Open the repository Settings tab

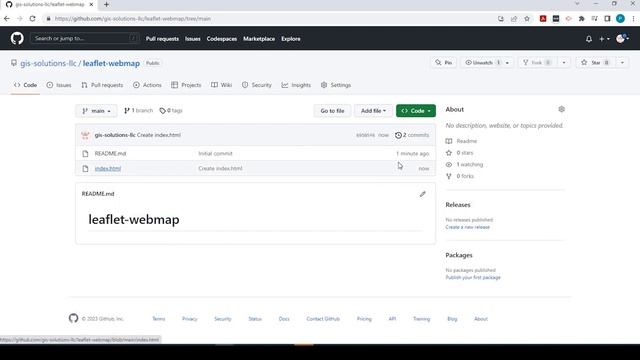coord(336,85)
